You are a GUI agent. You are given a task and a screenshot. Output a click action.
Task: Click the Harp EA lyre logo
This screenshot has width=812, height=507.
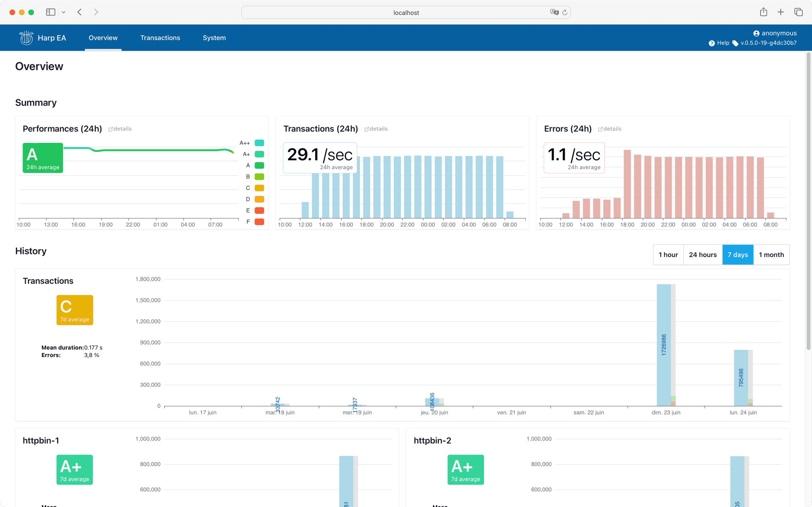[x=26, y=38]
